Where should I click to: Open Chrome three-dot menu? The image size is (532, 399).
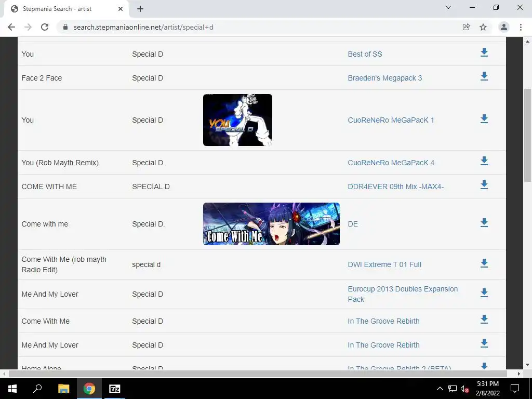pos(521,27)
